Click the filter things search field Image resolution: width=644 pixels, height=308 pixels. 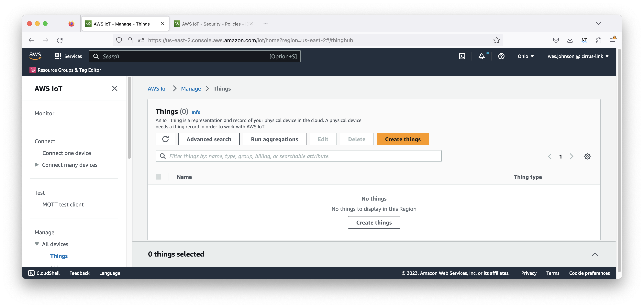[298, 156]
